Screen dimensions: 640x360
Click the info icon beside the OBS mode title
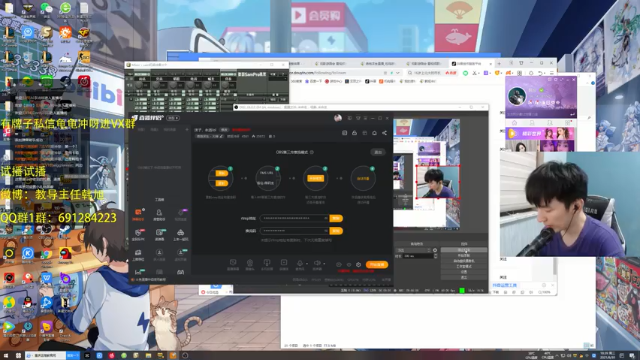(312, 152)
